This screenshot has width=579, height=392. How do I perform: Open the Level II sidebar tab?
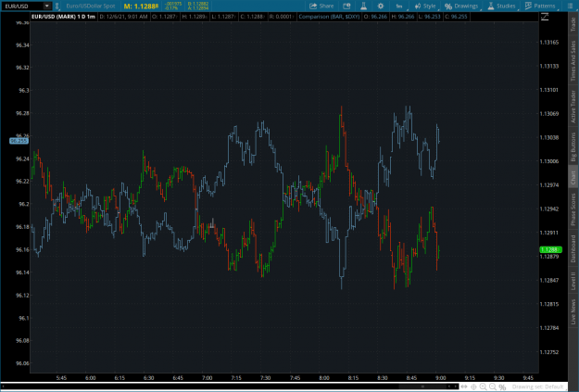pos(573,281)
